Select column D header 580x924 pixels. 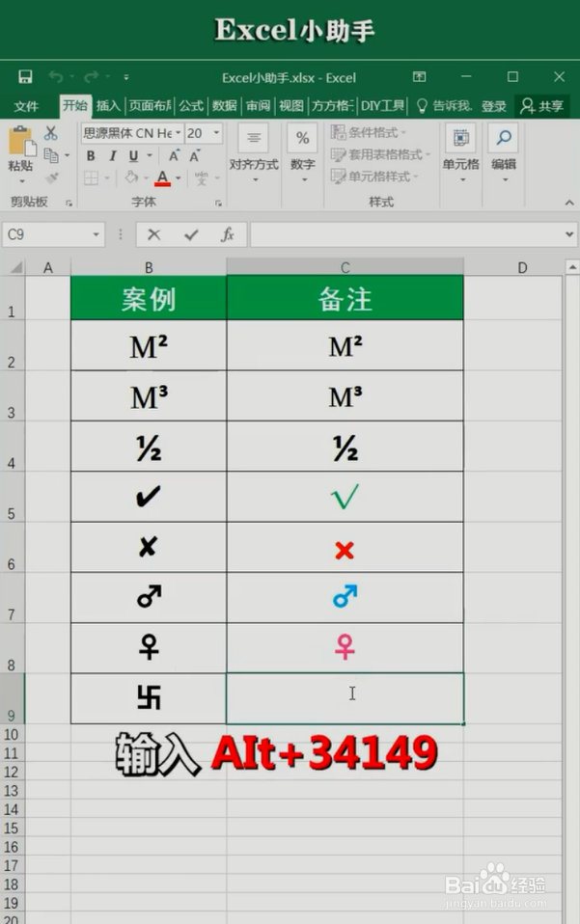pyautogui.click(x=512, y=267)
